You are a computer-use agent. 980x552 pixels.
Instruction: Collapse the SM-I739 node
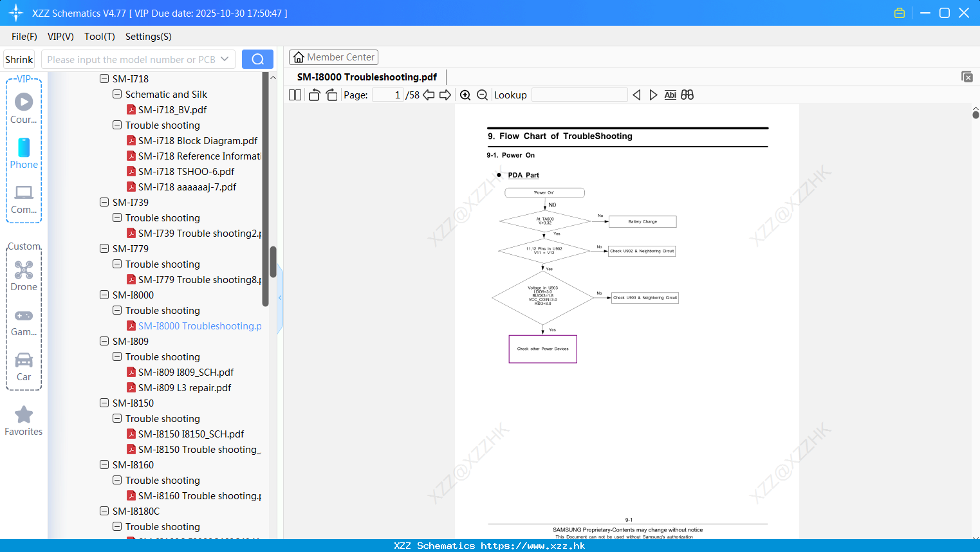(104, 202)
